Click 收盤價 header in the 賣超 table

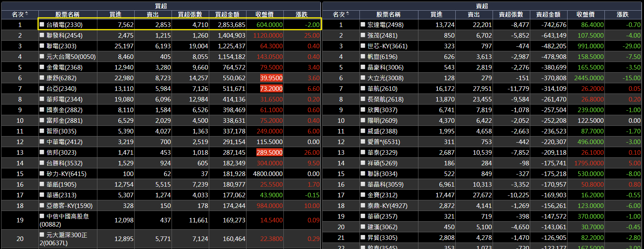585,14
